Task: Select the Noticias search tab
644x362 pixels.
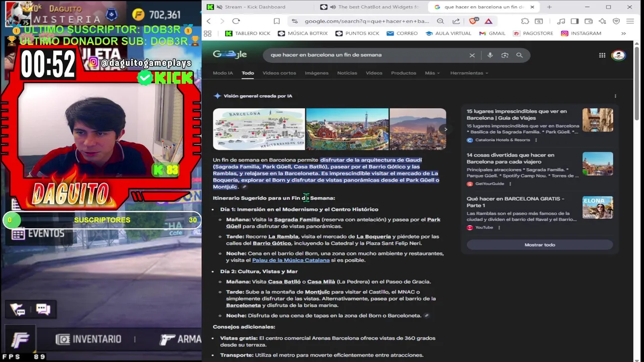Action: click(x=347, y=73)
